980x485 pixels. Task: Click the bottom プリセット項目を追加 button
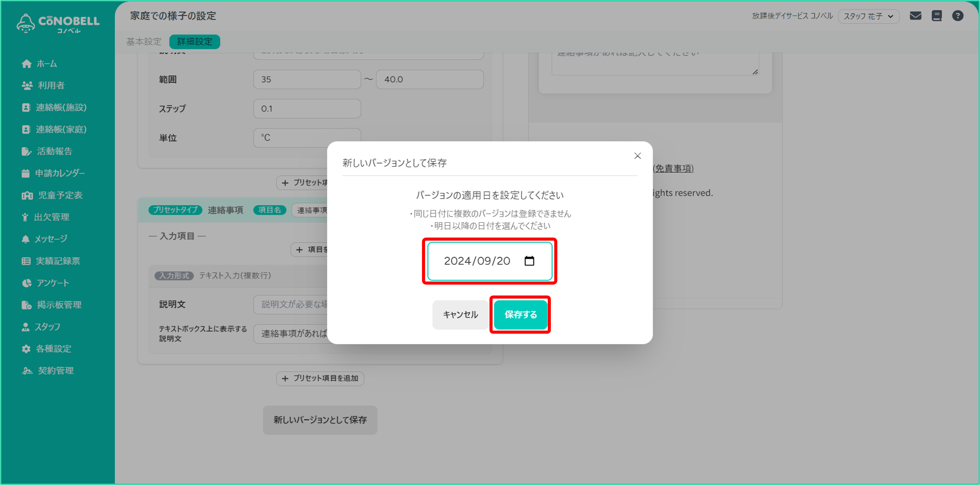pos(320,378)
